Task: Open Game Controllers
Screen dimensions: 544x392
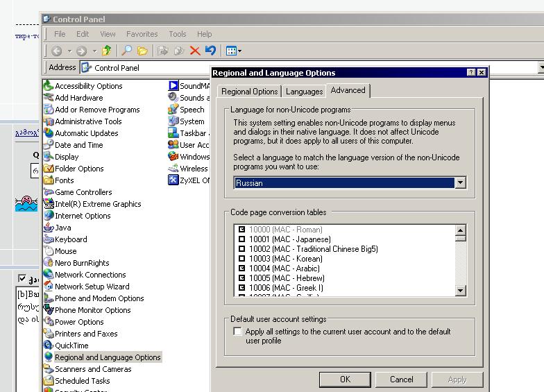Action: coord(78,191)
